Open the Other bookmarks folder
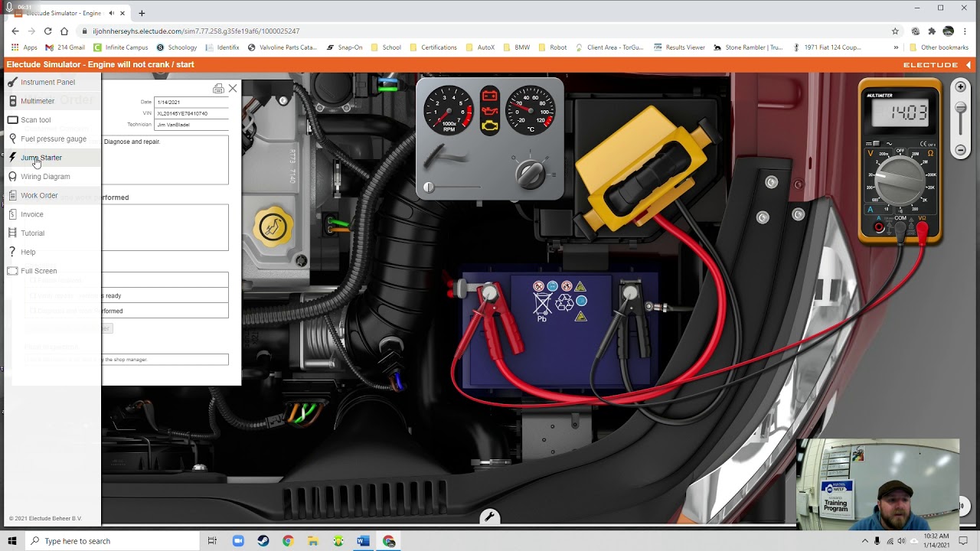The width and height of the screenshot is (980, 551). 939,47
